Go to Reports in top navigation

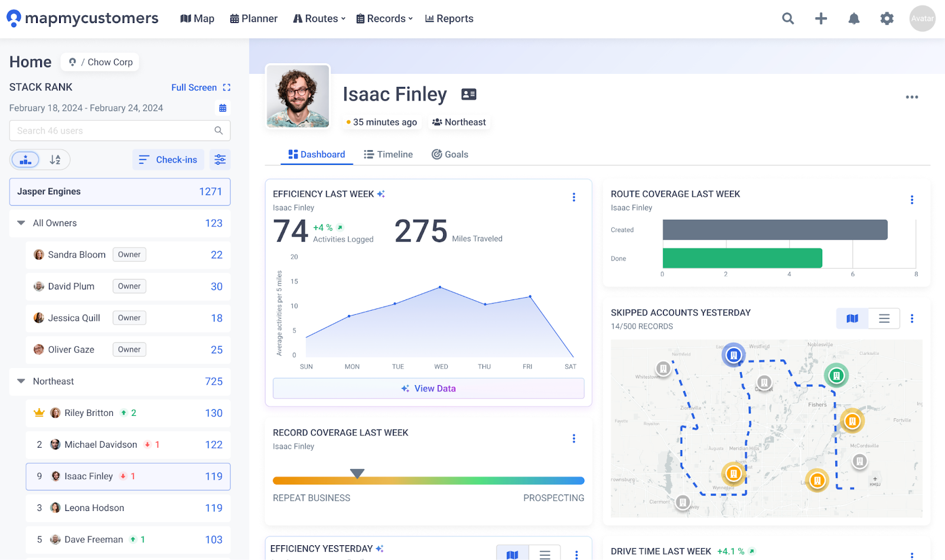(x=449, y=18)
